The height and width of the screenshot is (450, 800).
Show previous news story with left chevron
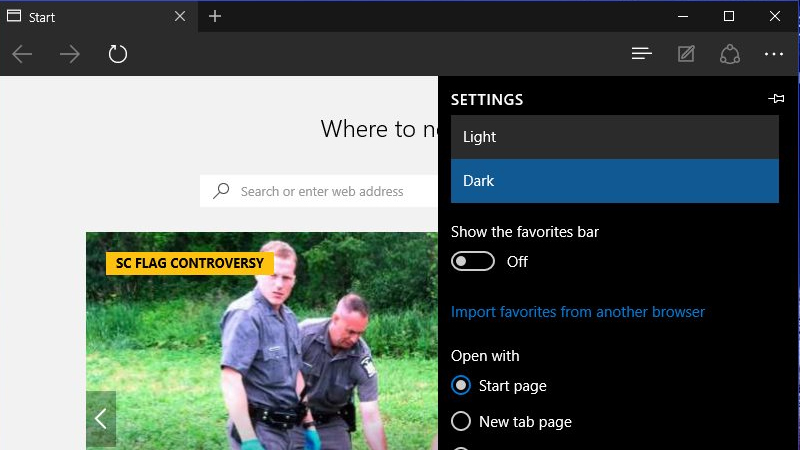point(101,419)
